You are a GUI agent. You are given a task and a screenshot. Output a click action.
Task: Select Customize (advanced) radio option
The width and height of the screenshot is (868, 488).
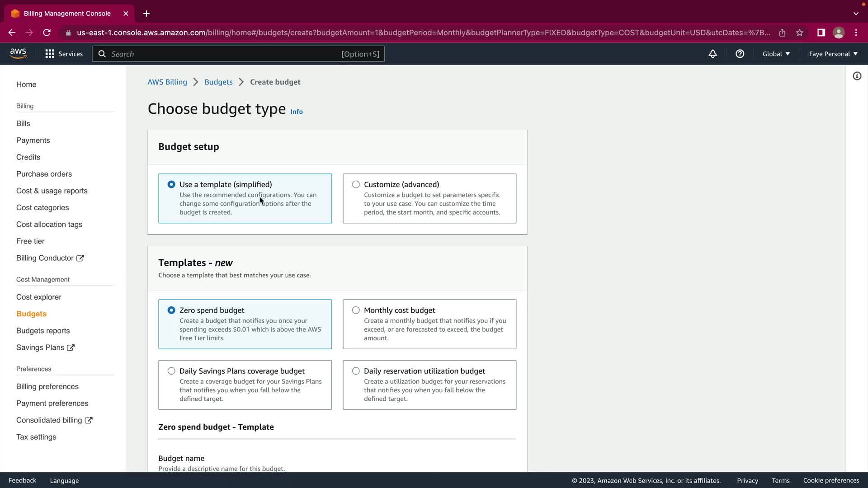click(x=356, y=184)
